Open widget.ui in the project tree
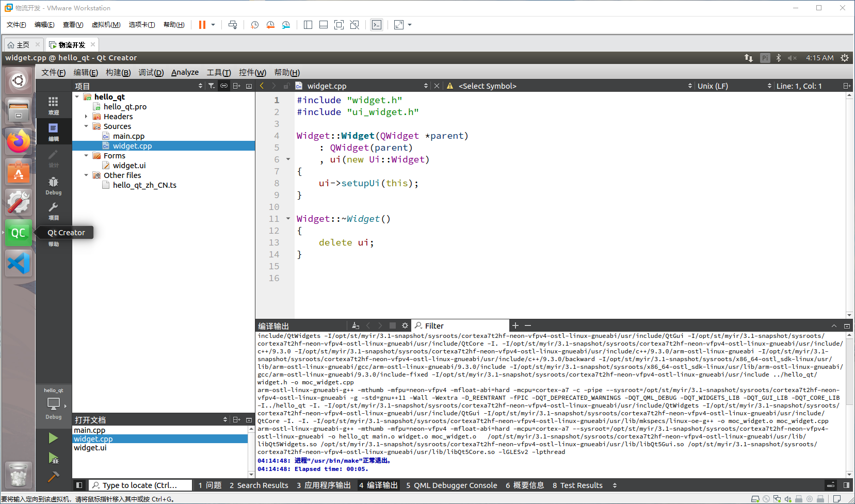This screenshot has height=504, width=855. [129, 166]
